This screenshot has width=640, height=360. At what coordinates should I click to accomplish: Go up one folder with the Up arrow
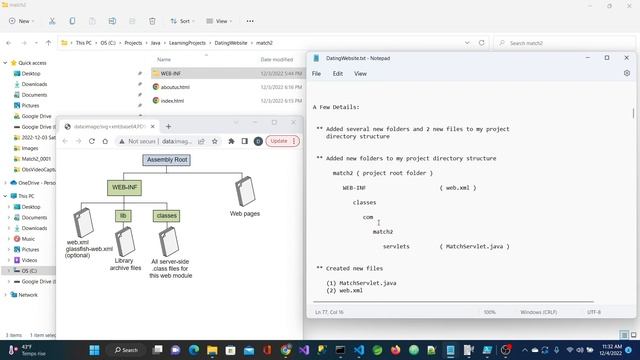click(x=49, y=43)
